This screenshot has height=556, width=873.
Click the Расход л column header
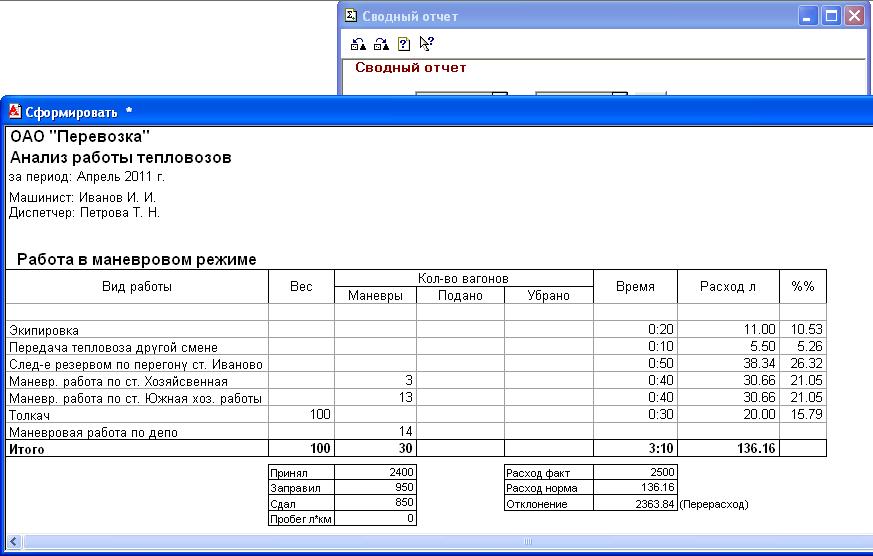click(x=728, y=287)
